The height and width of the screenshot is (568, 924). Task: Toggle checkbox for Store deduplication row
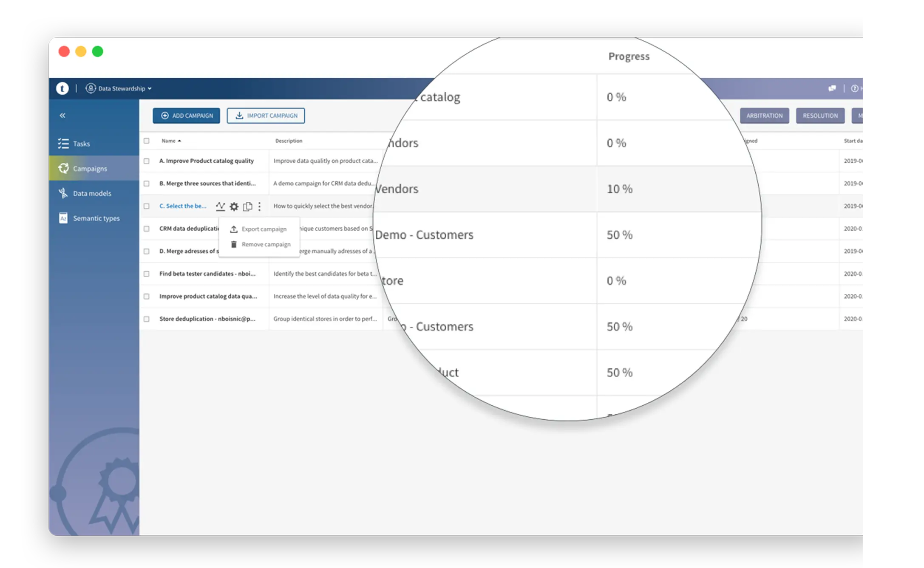[x=147, y=319]
